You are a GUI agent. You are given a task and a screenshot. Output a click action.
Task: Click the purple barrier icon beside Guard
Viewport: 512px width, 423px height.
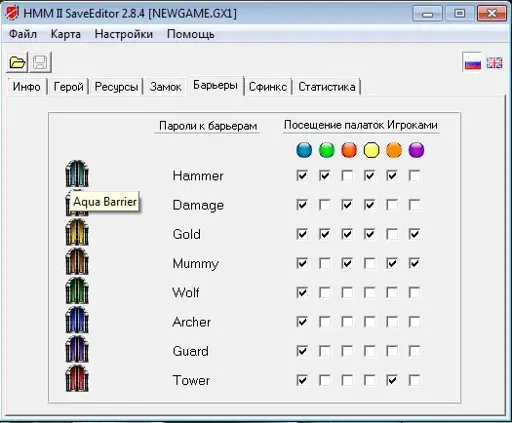(x=77, y=349)
